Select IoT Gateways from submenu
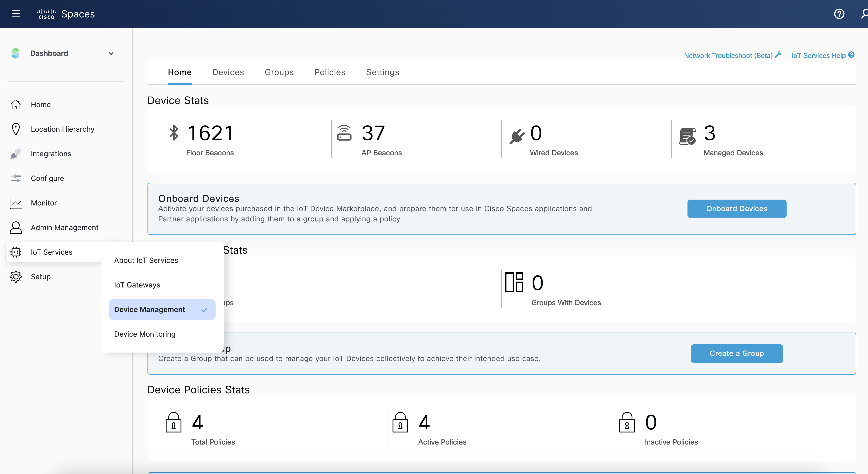 (137, 285)
